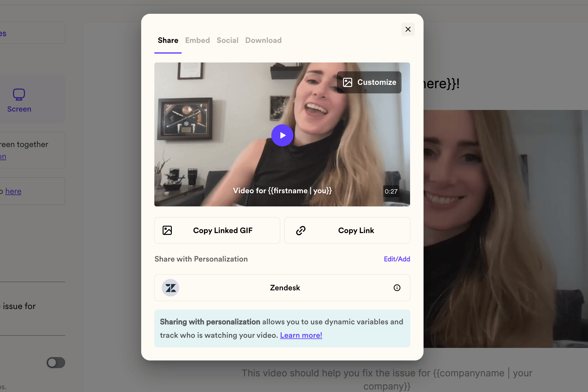The height and width of the screenshot is (392, 588).
Task: Click the companyname description text behind dialog
Action: point(387,379)
